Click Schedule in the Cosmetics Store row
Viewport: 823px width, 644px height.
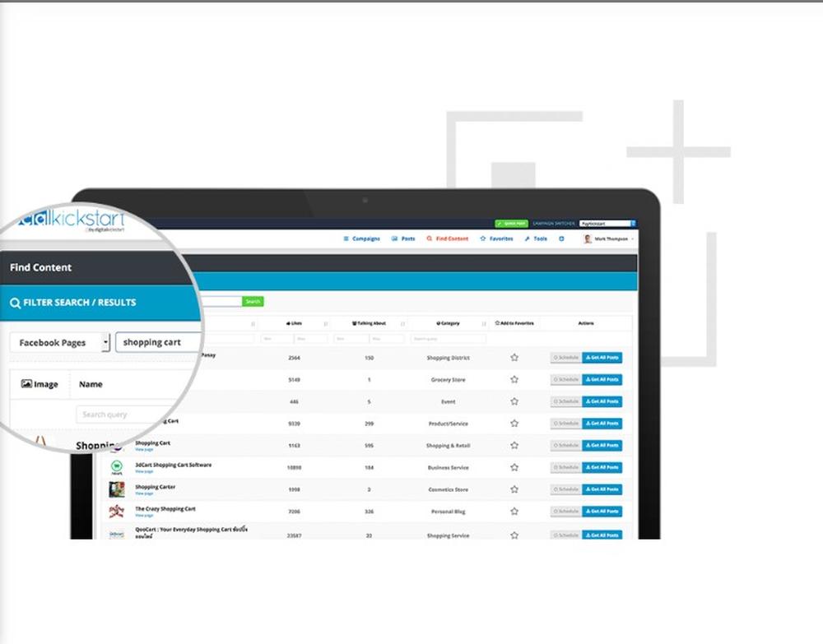pyautogui.click(x=566, y=489)
